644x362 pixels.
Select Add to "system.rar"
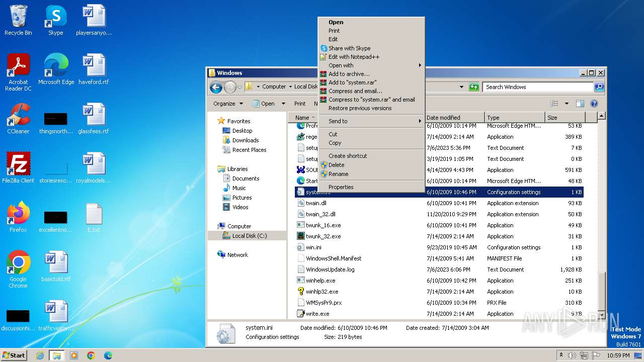[x=371, y=82]
